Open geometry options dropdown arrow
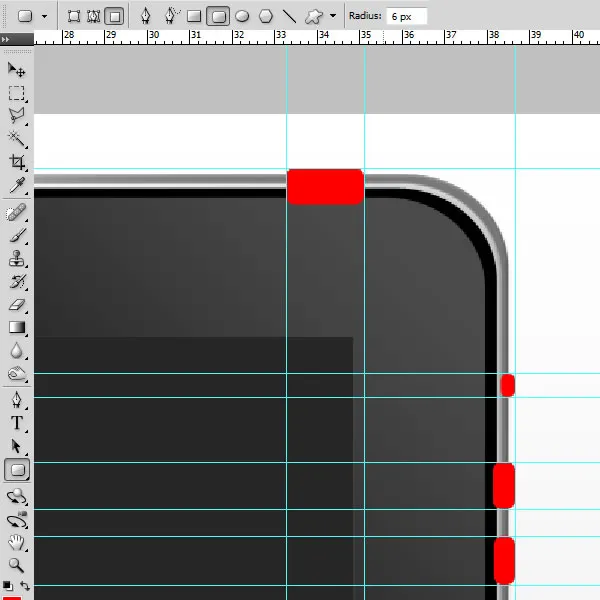Image resolution: width=600 pixels, height=600 pixels. pyautogui.click(x=333, y=16)
